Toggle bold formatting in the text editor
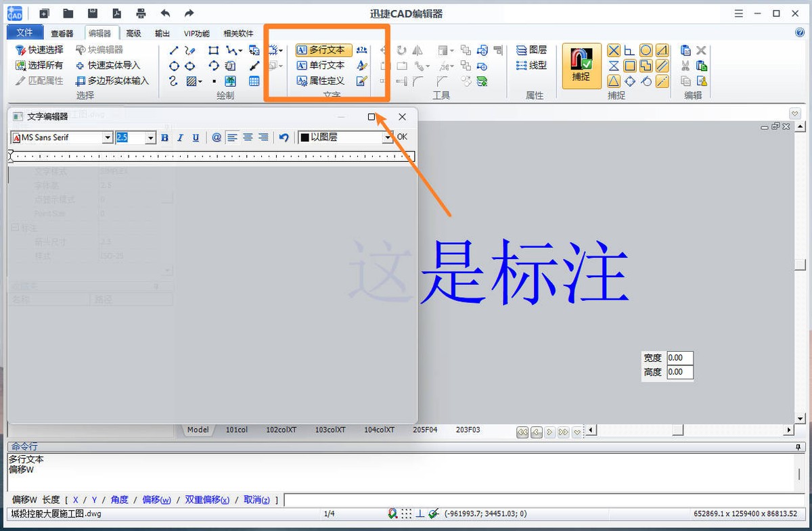Screen dimensions: 812x531 pos(164,137)
